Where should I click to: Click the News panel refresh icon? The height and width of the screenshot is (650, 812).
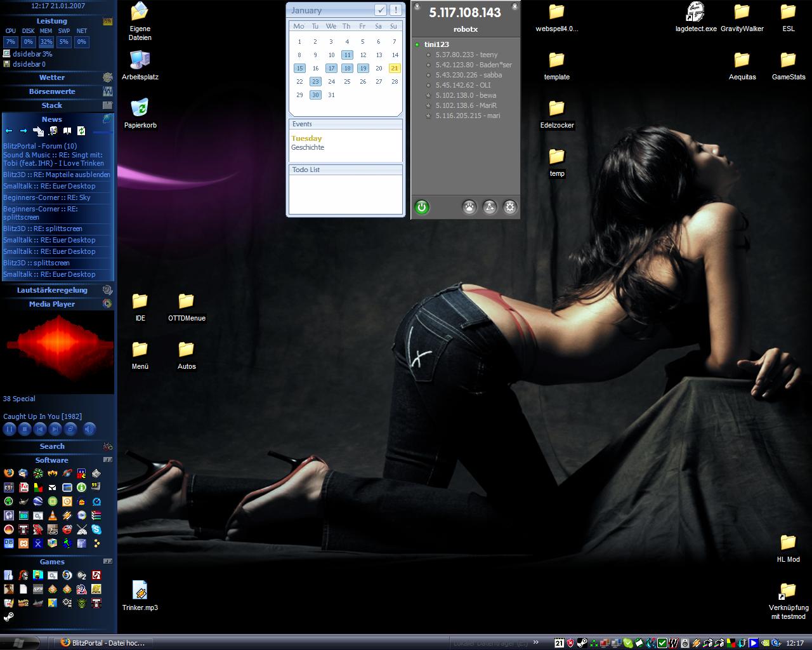(81, 131)
